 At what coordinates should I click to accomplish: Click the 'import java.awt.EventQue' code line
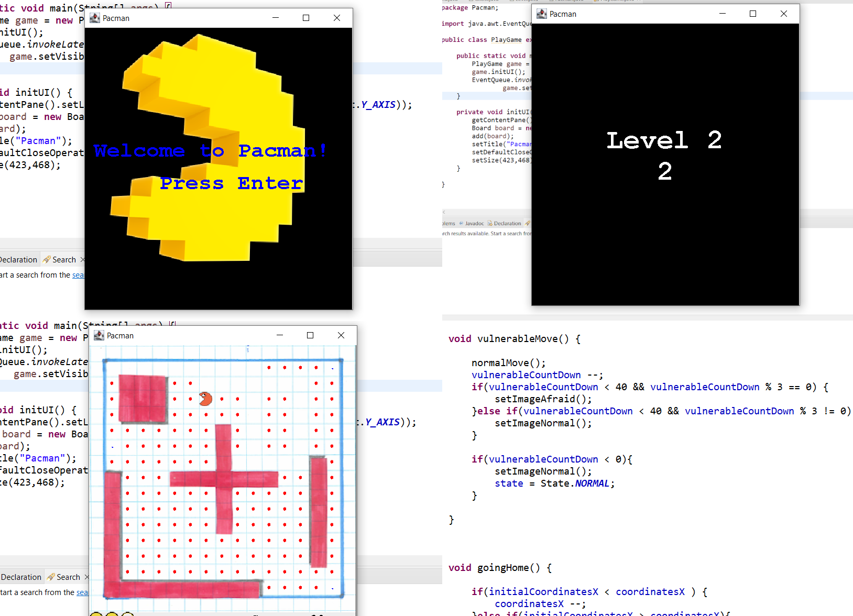tap(486, 24)
